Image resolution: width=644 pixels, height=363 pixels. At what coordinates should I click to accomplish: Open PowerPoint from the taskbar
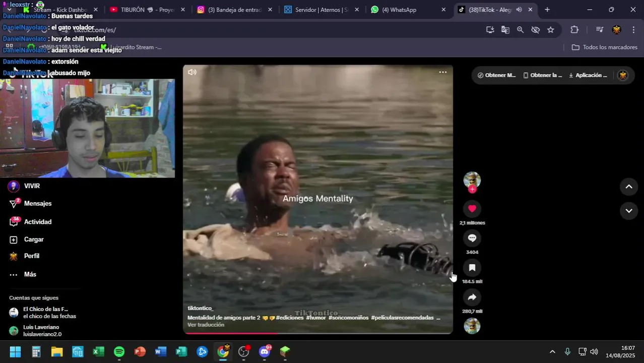(x=140, y=351)
